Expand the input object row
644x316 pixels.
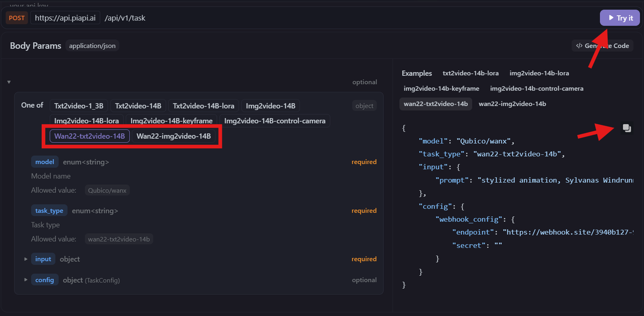coord(26,259)
